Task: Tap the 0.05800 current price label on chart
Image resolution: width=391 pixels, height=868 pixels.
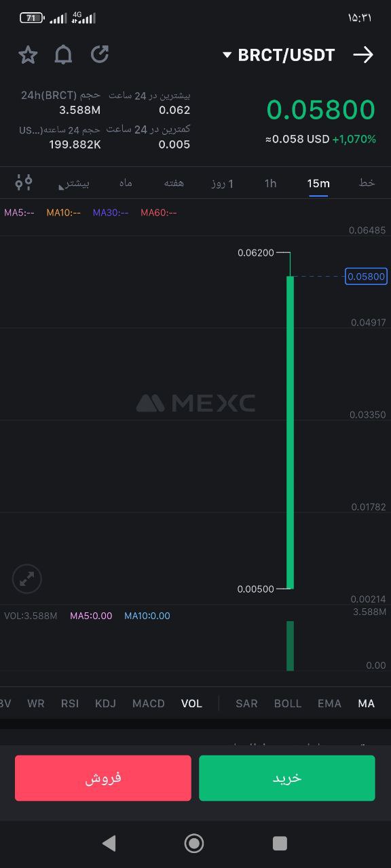Action: [367, 276]
